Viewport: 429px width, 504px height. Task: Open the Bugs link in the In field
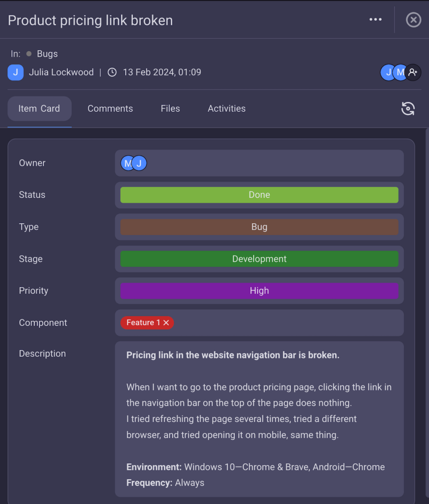point(47,54)
